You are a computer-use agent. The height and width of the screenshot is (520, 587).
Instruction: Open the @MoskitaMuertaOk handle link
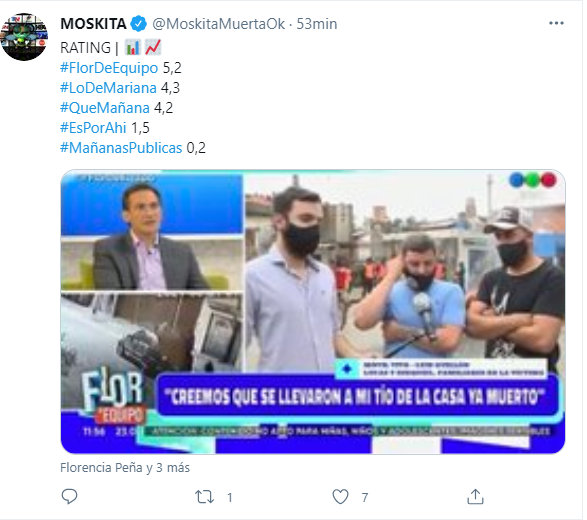click(219, 24)
